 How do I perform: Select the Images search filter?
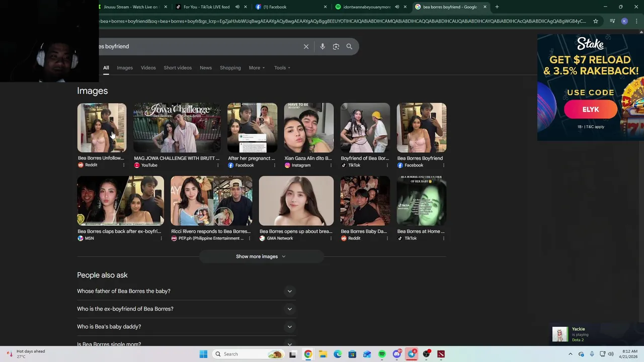(x=125, y=68)
